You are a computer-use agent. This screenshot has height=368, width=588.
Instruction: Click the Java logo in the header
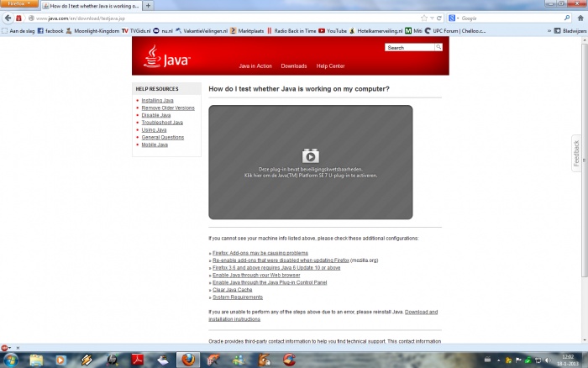(167, 57)
